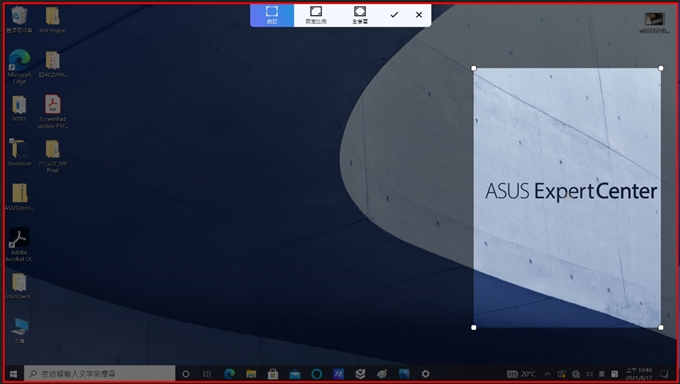
Task: Click the bottom-left corner handle of the selection
Action: pos(474,328)
